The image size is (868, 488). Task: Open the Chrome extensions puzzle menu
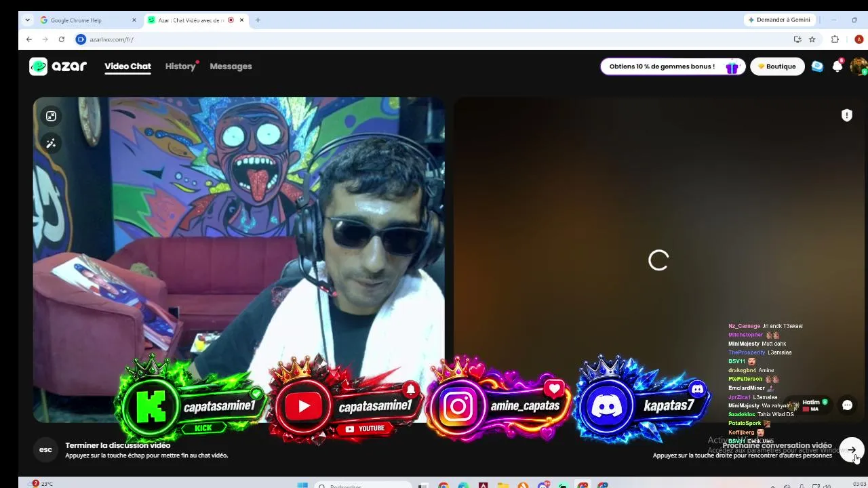pyautogui.click(x=835, y=39)
